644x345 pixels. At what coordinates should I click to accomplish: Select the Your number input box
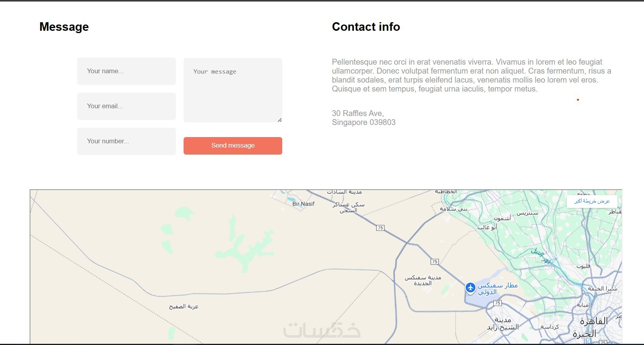click(x=126, y=141)
